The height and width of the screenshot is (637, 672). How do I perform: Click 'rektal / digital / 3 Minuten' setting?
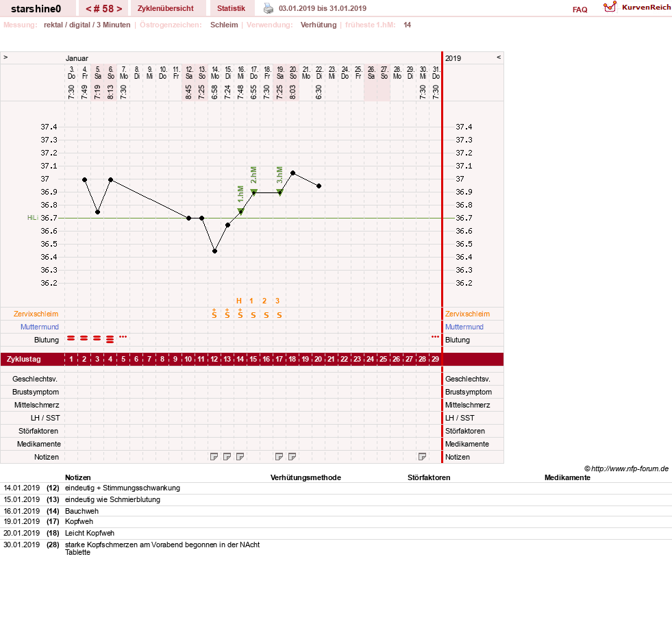(x=87, y=25)
